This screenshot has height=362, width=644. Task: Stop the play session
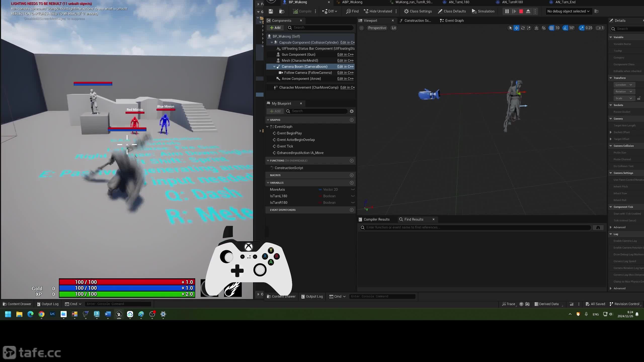(521, 11)
